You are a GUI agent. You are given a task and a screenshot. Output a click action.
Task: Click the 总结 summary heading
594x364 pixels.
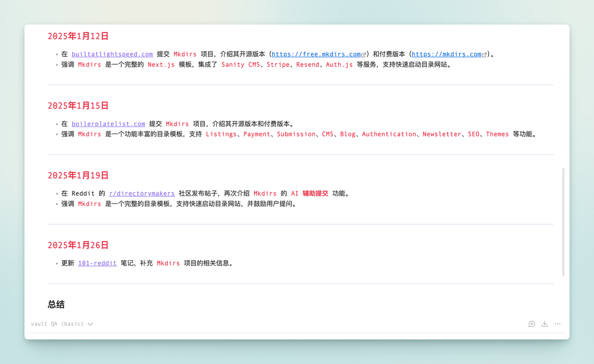(x=56, y=305)
